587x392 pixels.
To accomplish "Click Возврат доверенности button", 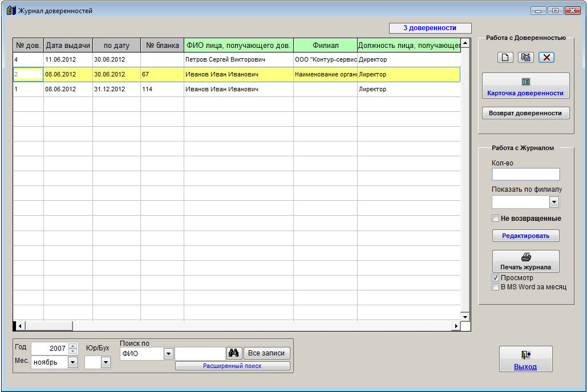I will point(525,113).
